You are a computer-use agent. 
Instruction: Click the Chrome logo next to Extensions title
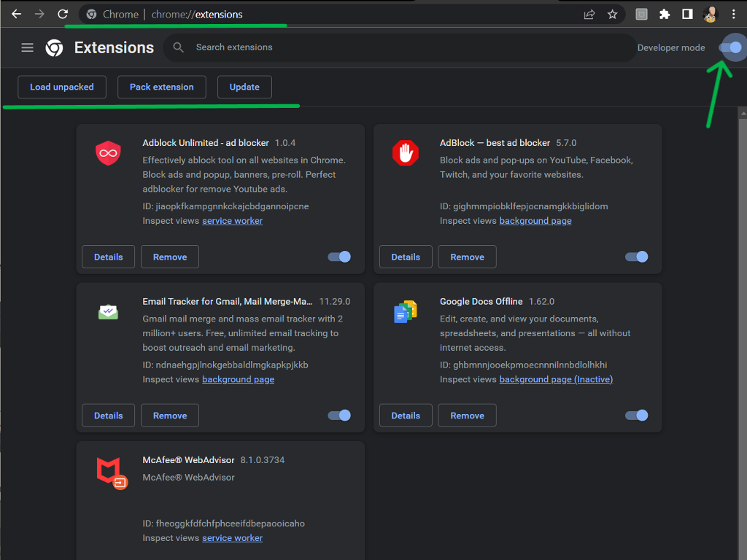coord(54,47)
